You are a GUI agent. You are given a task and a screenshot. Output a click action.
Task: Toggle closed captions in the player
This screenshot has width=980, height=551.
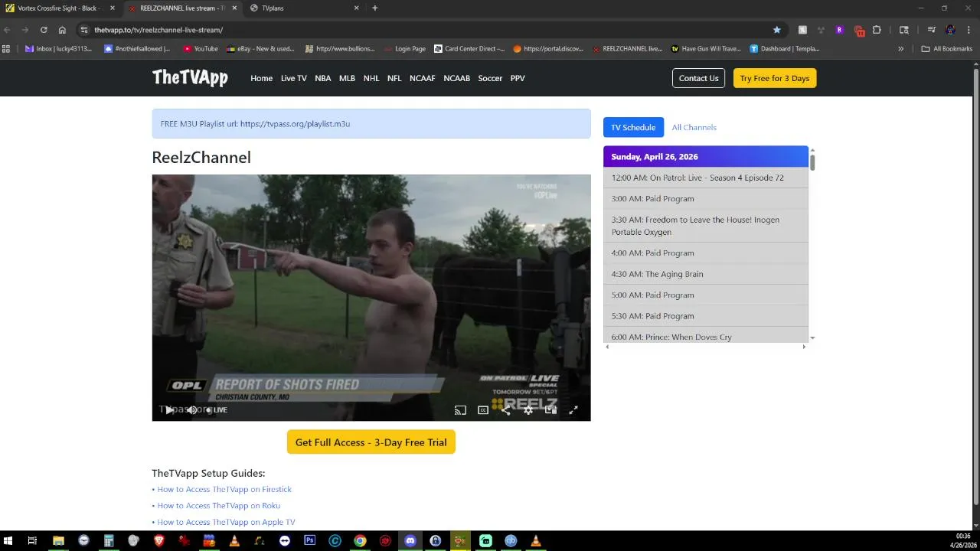pos(483,410)
